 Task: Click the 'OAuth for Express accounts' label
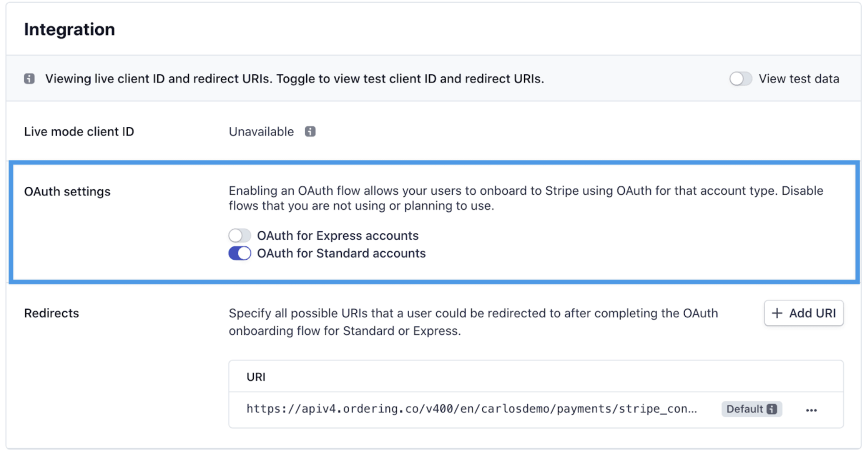click(338, 236)
